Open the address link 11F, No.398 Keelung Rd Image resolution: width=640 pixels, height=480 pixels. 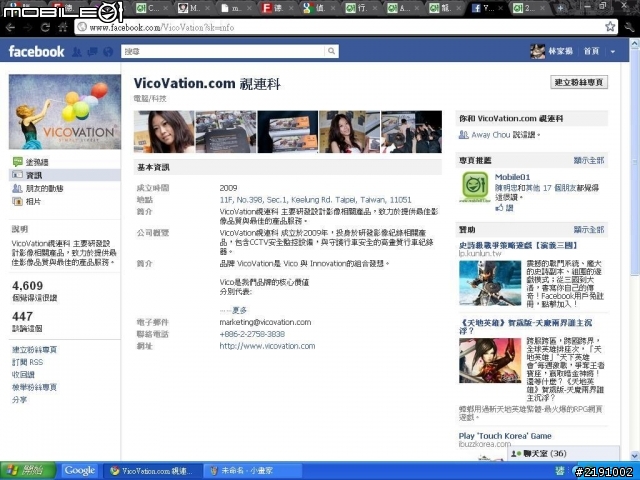pyautogui.click(x=315, y=200)
